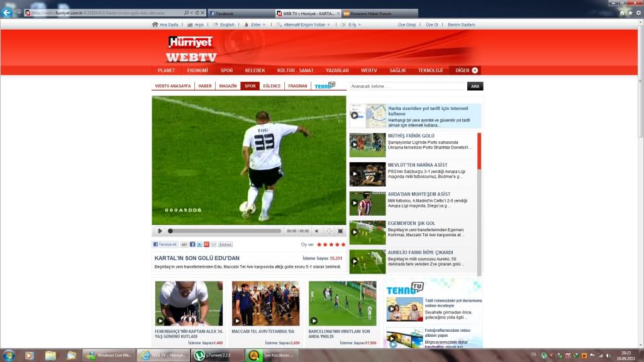
Task: Open the TeknoTV tab logo
Action: click(x=325, y=85)
